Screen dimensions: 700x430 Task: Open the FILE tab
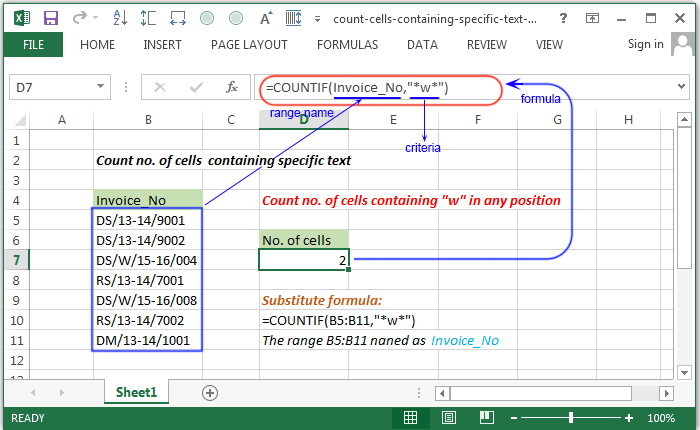pyautogui.click(x=33, y=45)
